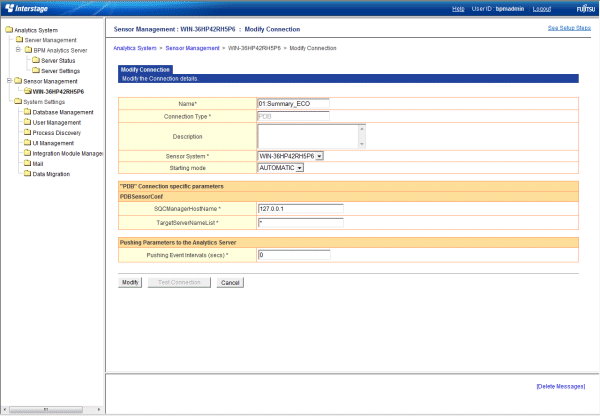600x416 pixels.
Task: Click the Database Management folder icon
Action: (27, 112)
